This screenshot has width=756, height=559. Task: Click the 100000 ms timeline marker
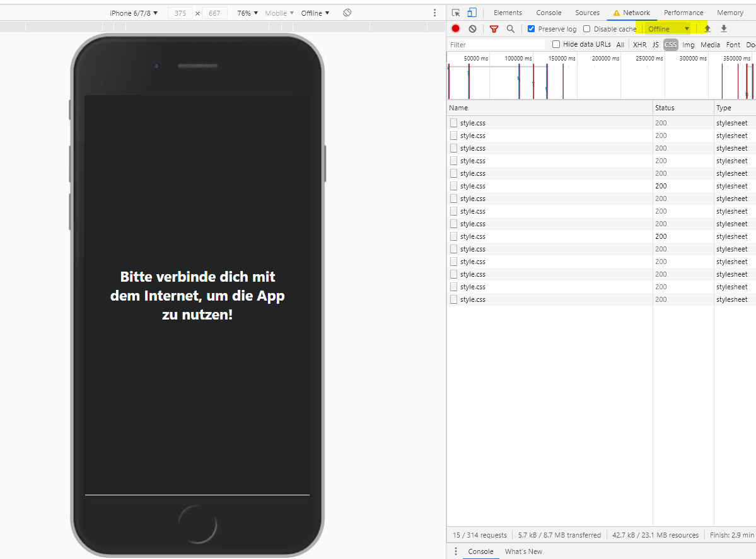[x=518, y=59]
